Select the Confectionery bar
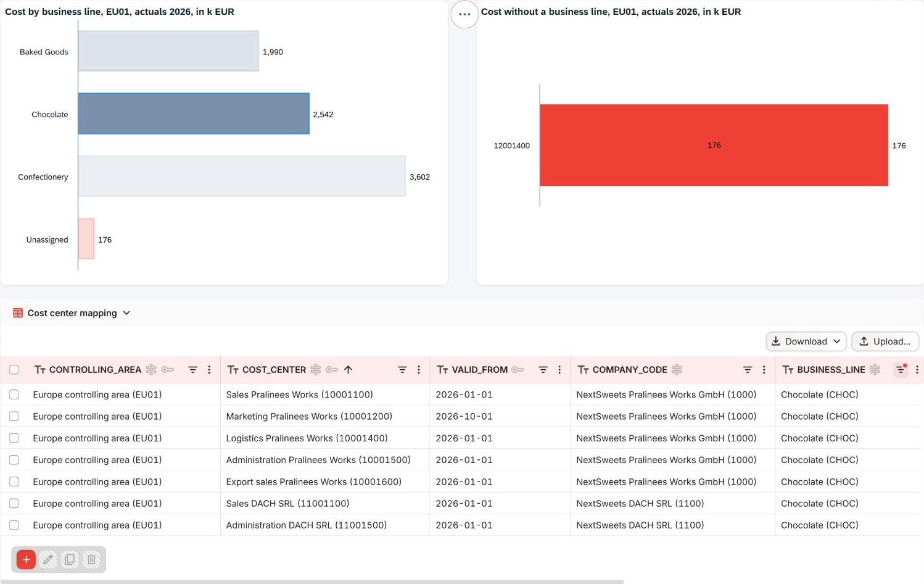Screen dimensions: 924x584 pyautogui.click(x=242, y=177)
